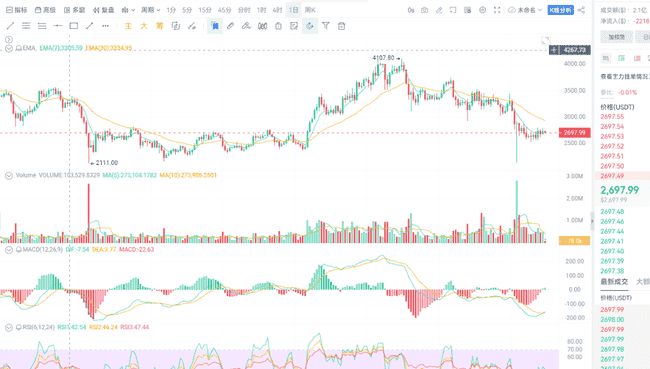Viewport: 650px width, 369px height.
Task: Select the arrow line drawing tool
Action: (x=90, y=26)
